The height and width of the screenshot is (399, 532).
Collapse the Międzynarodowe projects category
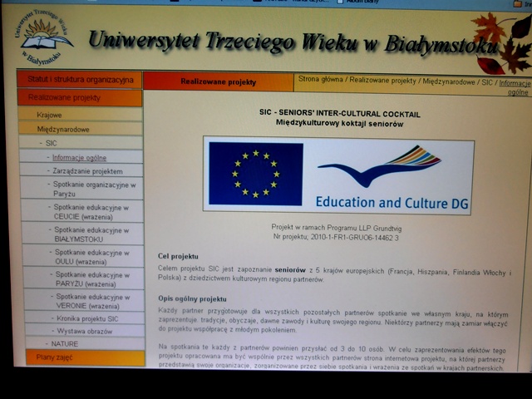point(63,129)
